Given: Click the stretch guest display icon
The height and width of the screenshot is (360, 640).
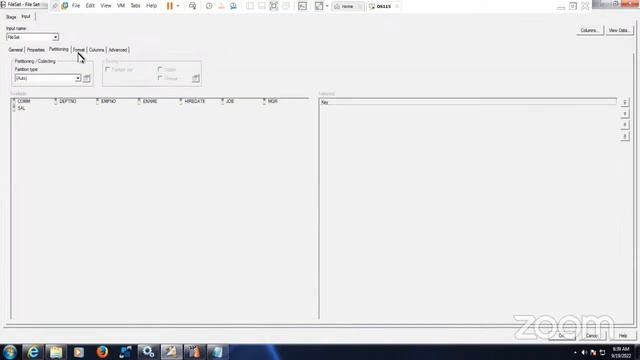Looking at the screenshot, I should point(319,6).
